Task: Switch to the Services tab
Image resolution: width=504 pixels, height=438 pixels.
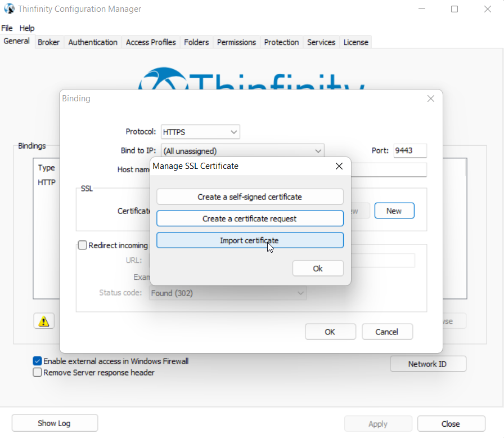Action: point(321,42)
